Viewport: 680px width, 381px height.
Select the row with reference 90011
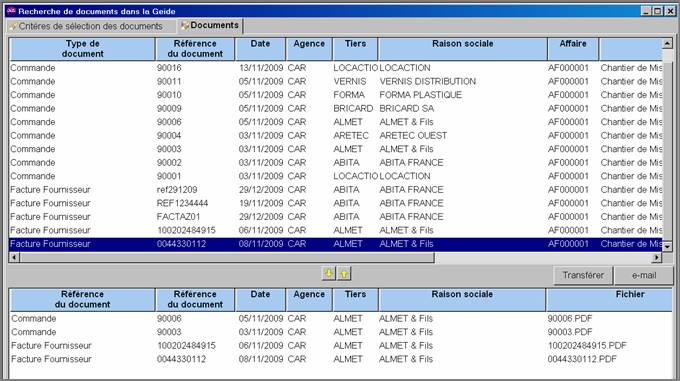336,81
